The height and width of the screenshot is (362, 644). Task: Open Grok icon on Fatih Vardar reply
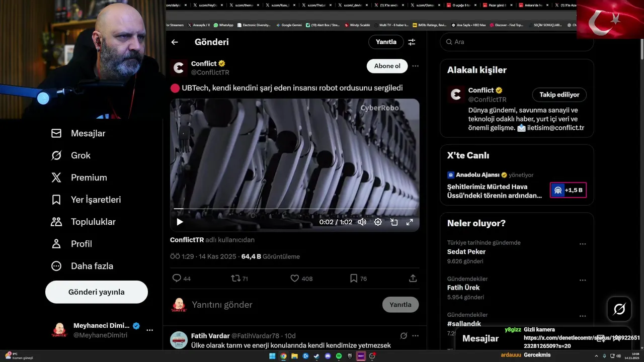point(404,336)
